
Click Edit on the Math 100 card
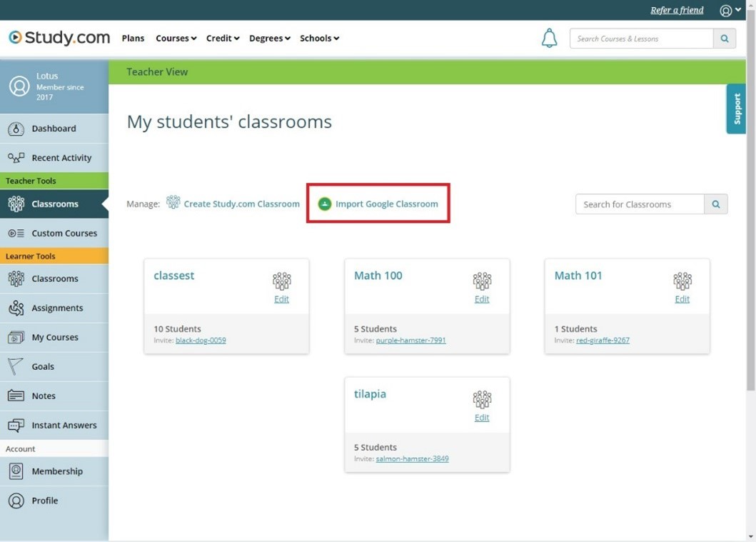pos(482,299)
